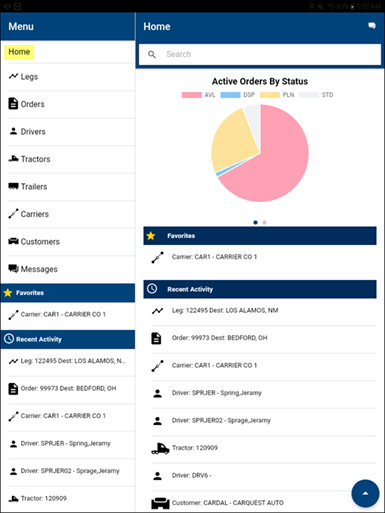Screen dimensions: 385x513
Task: Click customer icon beside CARDAL CARQUEST AUTO
Action: (x=160, y=503)
